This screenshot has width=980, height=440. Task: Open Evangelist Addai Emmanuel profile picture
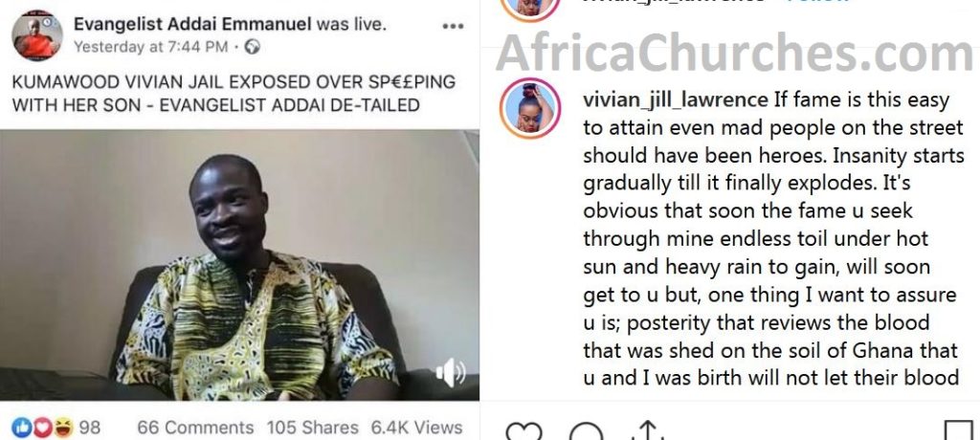pyautogui.click(x=37, y=35)
